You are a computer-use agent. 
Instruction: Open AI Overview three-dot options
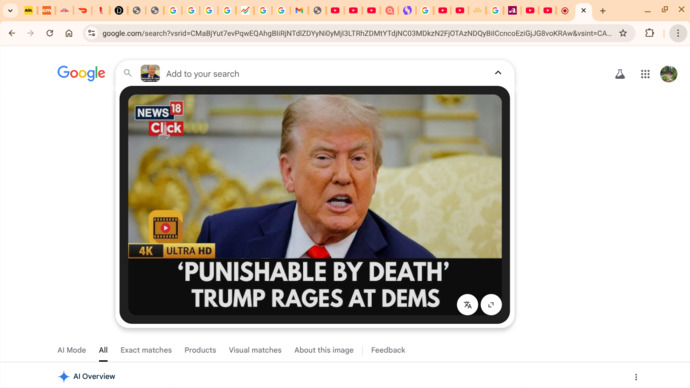pyautogui.click(x=636, y=377)
